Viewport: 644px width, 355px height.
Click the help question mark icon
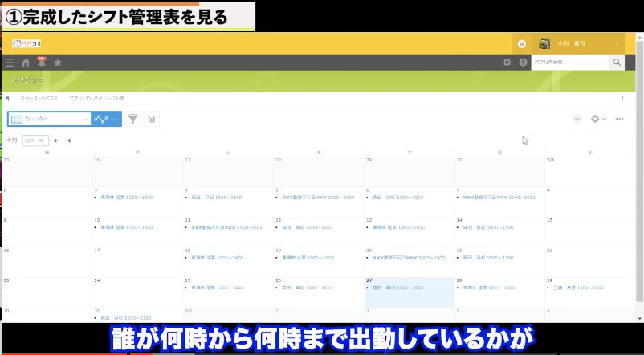click(523, 63)
